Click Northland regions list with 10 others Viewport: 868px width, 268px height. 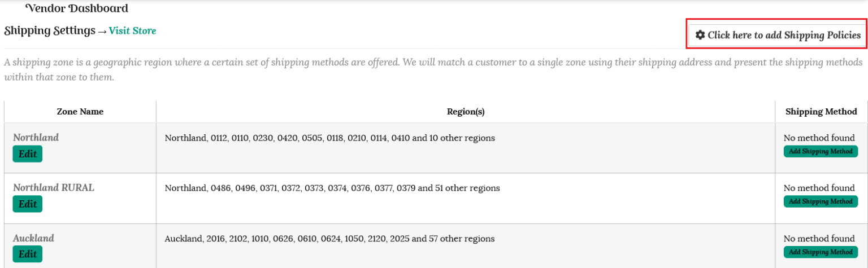tap(329, 138)
